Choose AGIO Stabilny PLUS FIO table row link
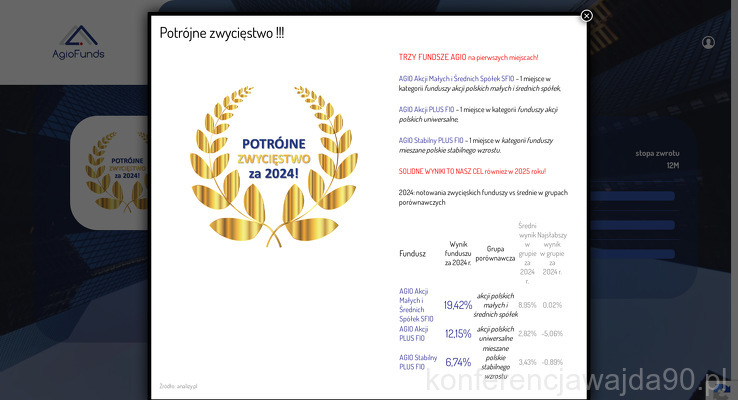The image size is (738, 400). click(418, 362)
